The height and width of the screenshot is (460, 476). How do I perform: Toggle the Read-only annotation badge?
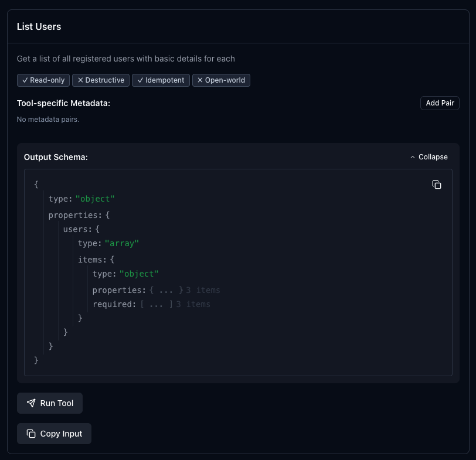click(43, 80)
